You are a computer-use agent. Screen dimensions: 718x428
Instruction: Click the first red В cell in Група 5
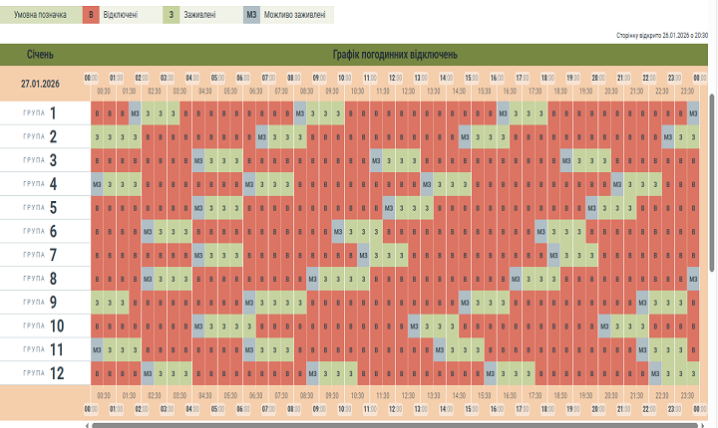point(97,208)
